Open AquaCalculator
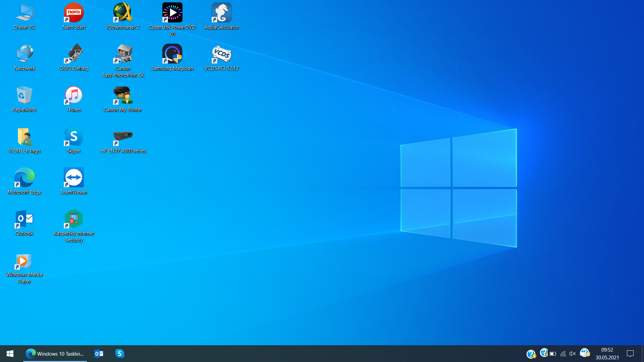 (x=222, y=13)
